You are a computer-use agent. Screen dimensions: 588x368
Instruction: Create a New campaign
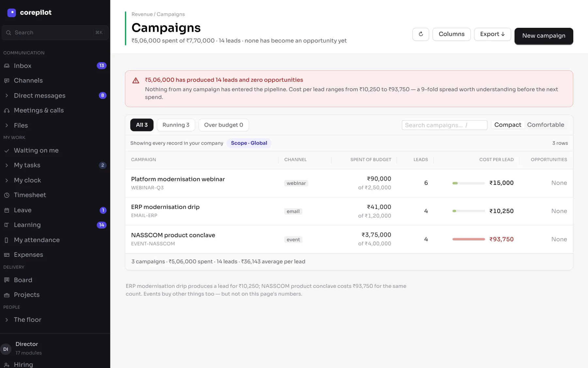[x=544, y=36]
